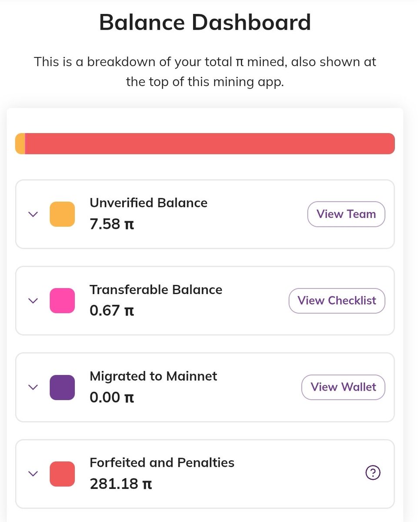This screenshot has height=522, width=420.
Task: Click the purple Migrated to Mainnet square
Action: click(62, 387)
